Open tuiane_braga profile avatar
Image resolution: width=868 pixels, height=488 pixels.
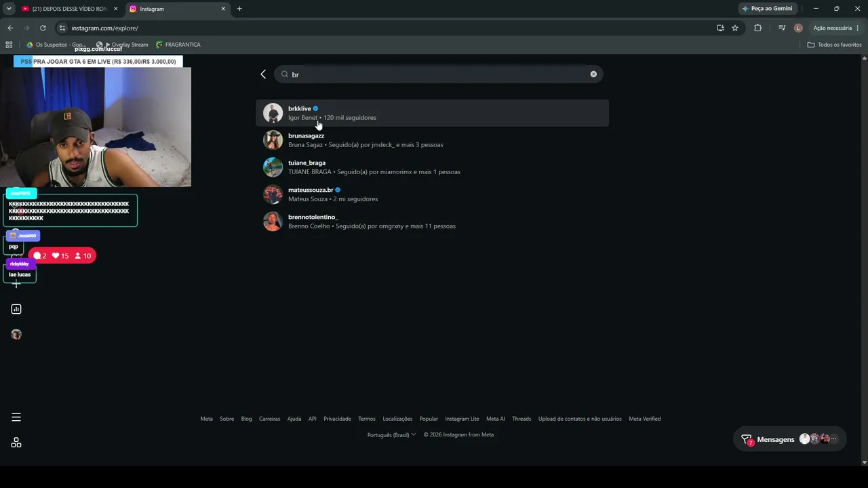[273, 167]
